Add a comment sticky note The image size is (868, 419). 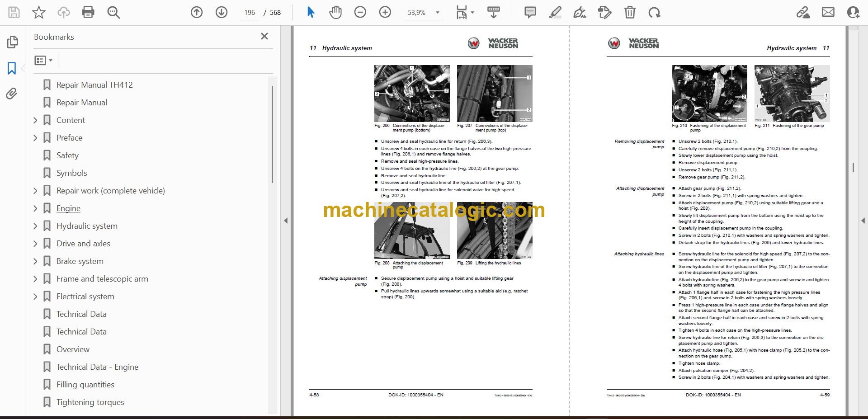point(530,12)
